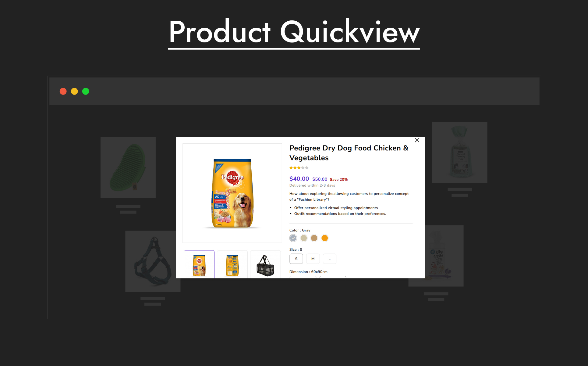Select the orange color swatch

click(325, 238)
